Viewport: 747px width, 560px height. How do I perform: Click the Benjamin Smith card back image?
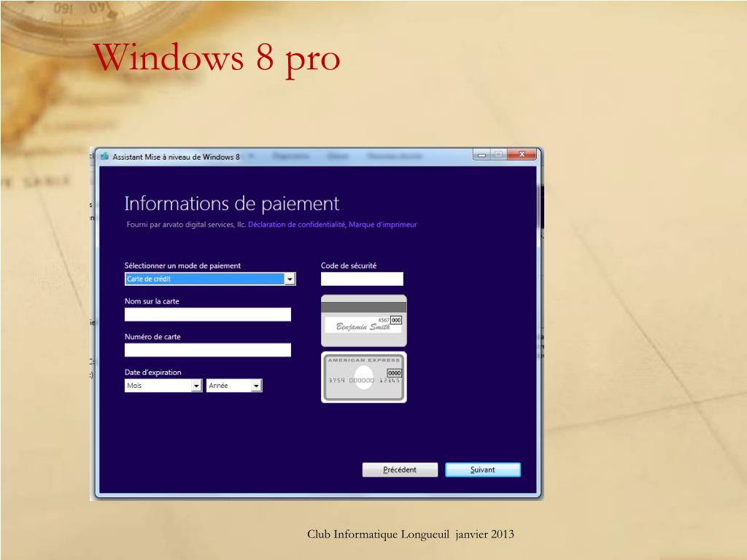pos(364,321)
